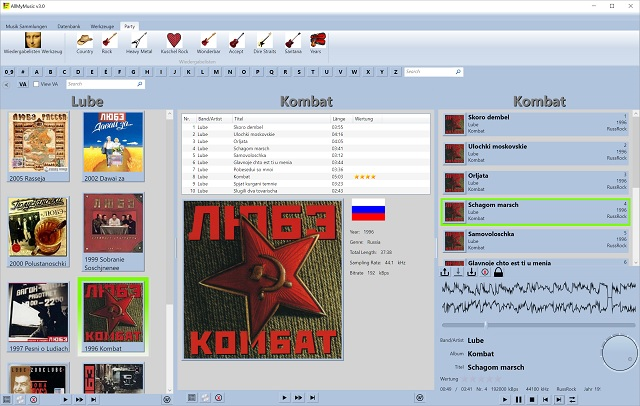Select the 2002 Dawai za album cover

click(113, 142)
